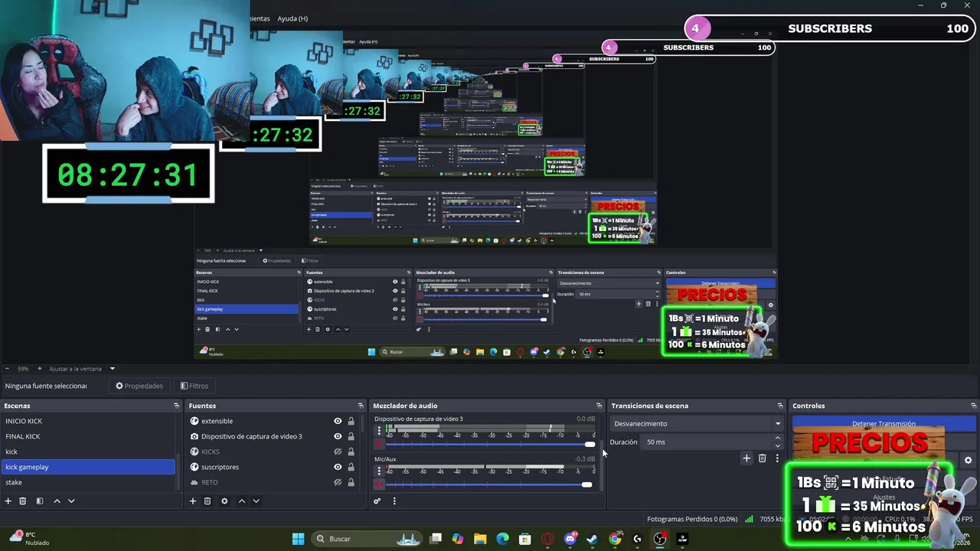
Task: Open audio mixer menu three-dots at panel bottom
Action: click(x=394, y=501)
